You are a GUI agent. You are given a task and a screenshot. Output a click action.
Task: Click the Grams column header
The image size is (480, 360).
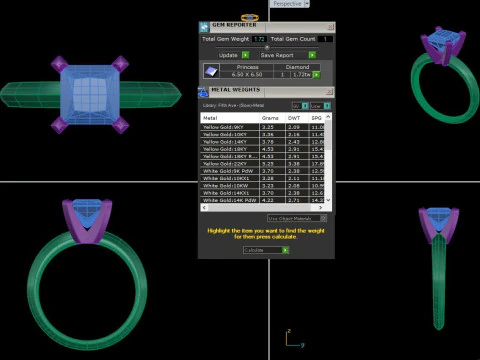point(272,118)
